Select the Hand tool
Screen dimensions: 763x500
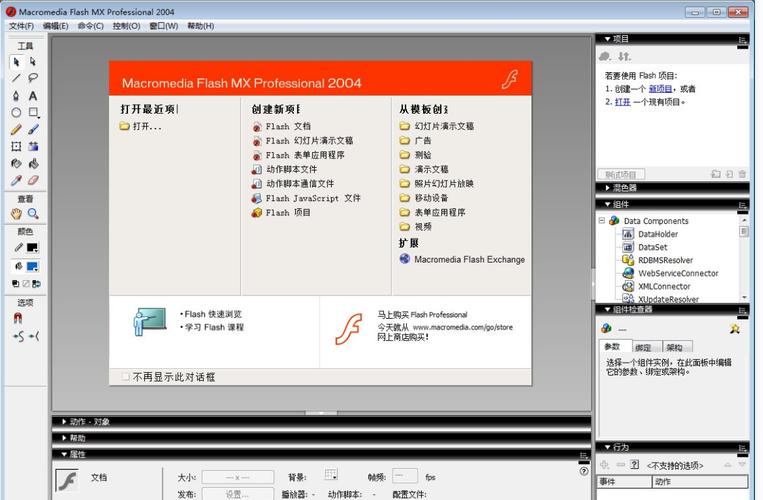(17, 214)
